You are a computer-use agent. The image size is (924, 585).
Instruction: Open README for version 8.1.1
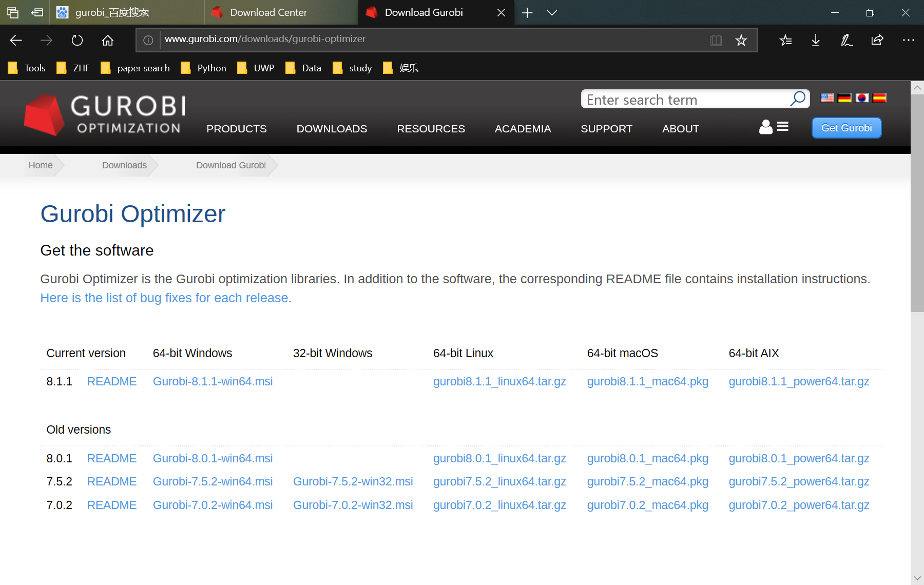click(112, 382)
